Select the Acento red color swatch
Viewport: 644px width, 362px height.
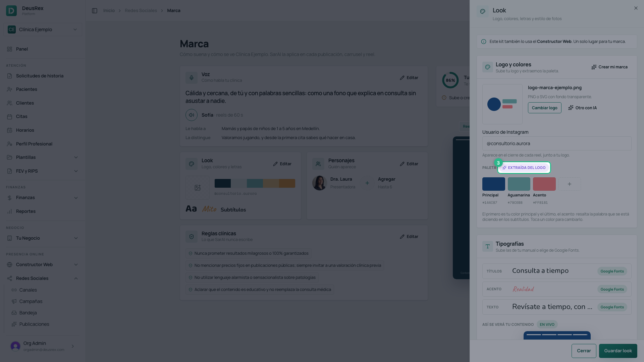pyautogui.click(x=544, y=184)
